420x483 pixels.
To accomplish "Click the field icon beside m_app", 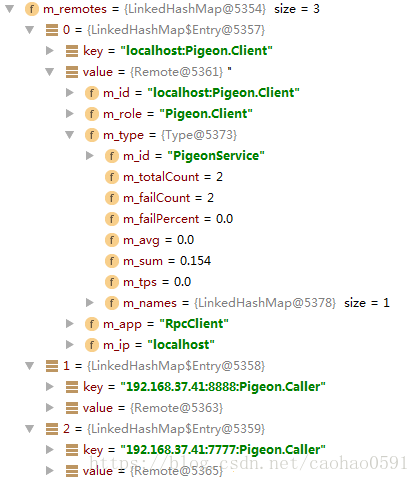I will point(92,324).
